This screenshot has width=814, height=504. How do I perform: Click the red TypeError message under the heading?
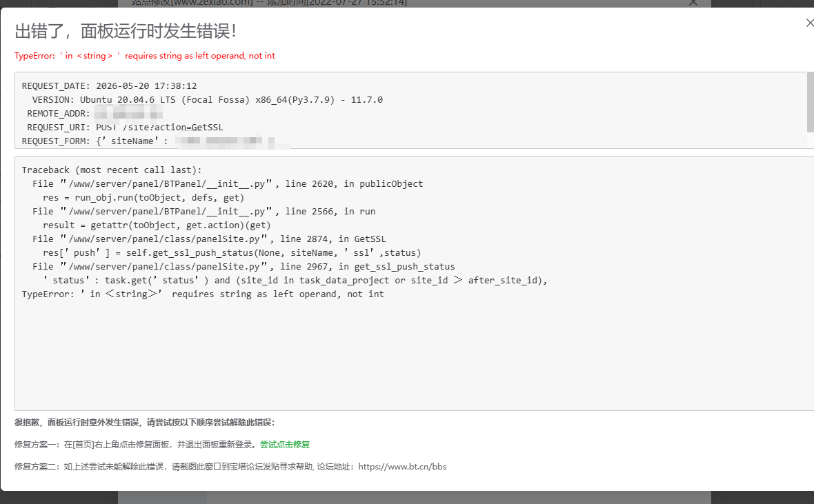145,56
